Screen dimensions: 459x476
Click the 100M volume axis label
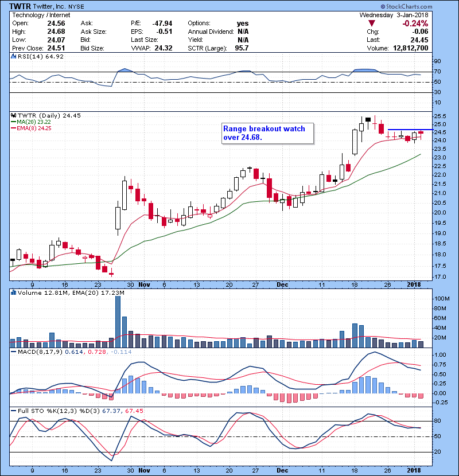pos(442,299)
